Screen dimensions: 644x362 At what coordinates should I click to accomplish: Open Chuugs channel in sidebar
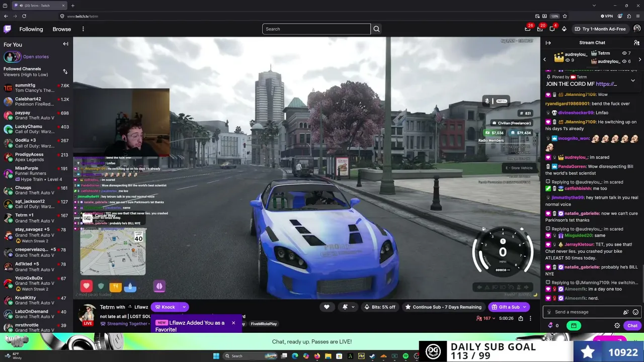(x=35, y=190)
